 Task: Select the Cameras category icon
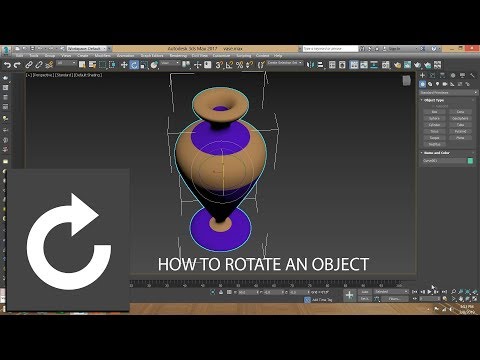(x=445, y=84)
